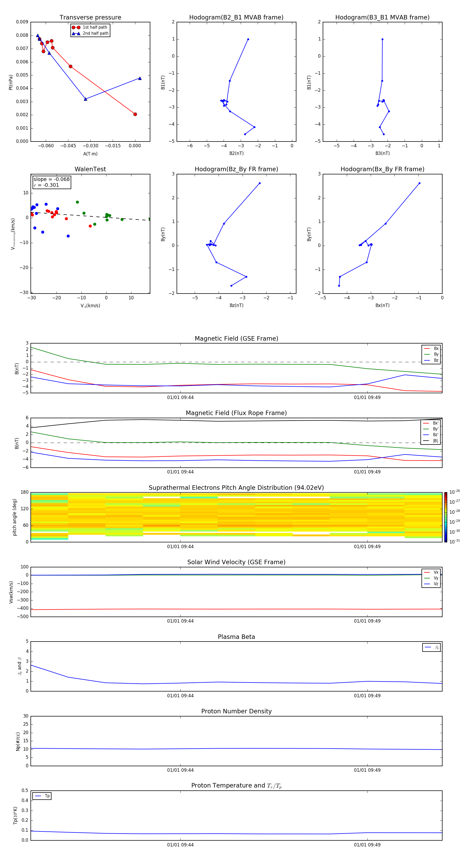Click the 'Hodogram(Bx_By FR frame)' title

coord(382,169)
